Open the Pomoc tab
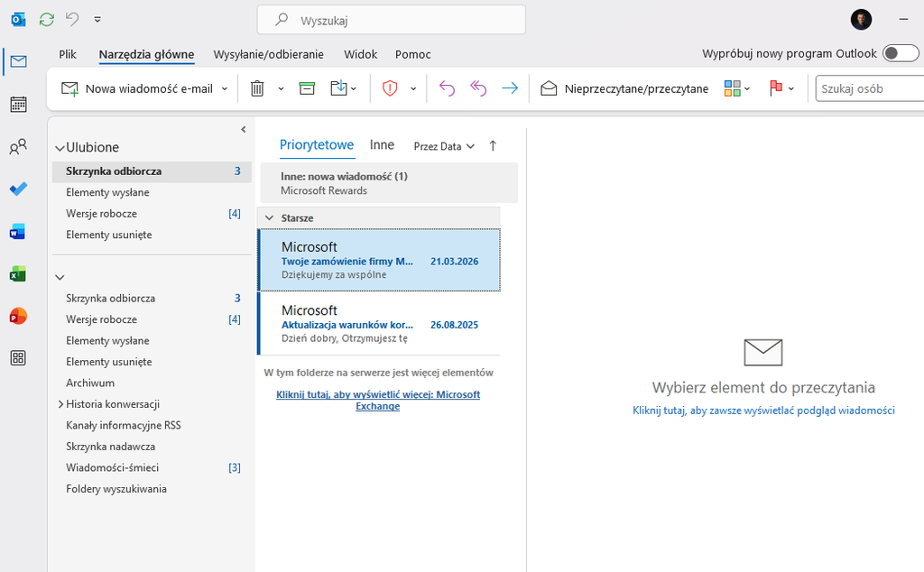The image size is (924, 572). 413,54
